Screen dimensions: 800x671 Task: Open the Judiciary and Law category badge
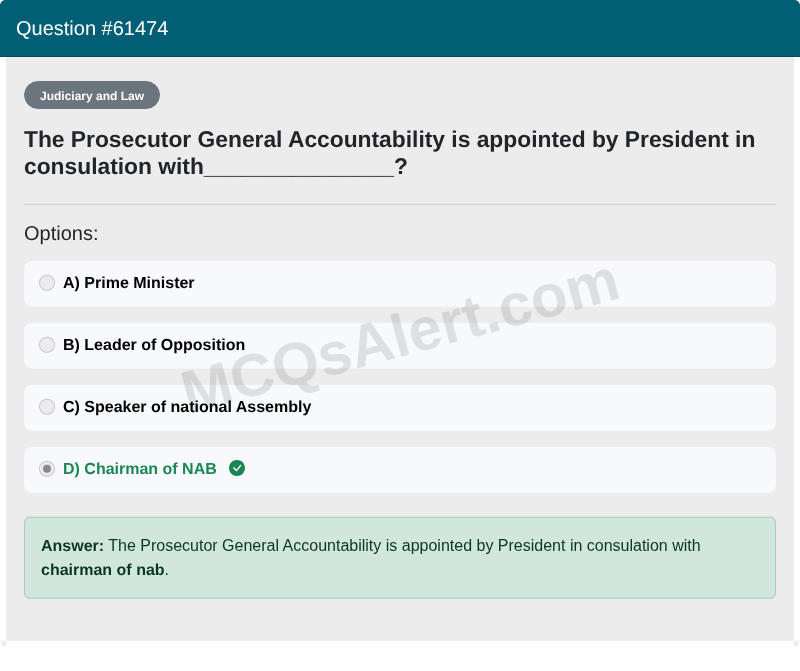click(92, 95)
